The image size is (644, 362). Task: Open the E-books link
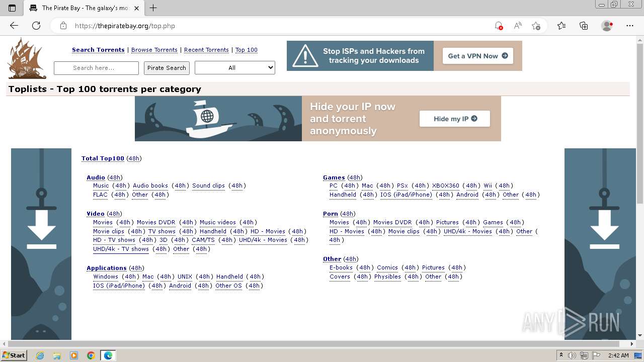coord(341,267)
